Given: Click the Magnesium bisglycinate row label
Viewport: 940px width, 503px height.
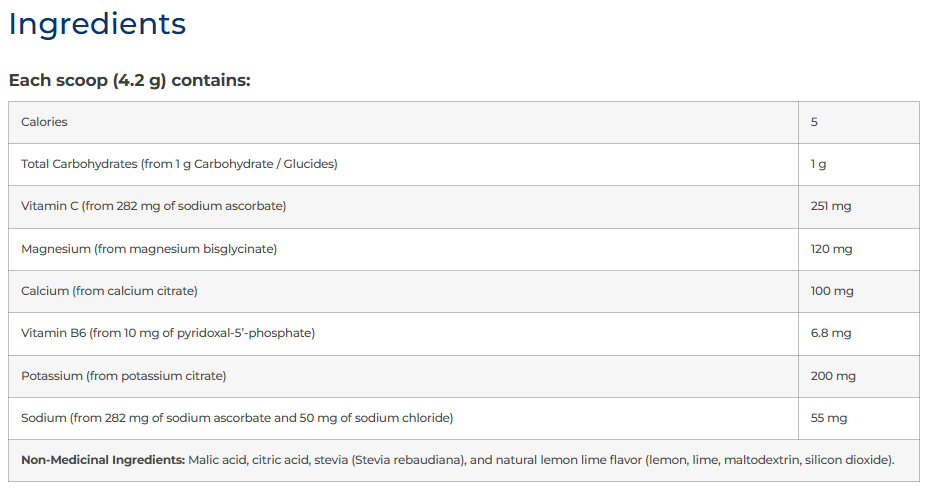Looking at the screenshot, I should pyautogui.click(x=149, y=249).
